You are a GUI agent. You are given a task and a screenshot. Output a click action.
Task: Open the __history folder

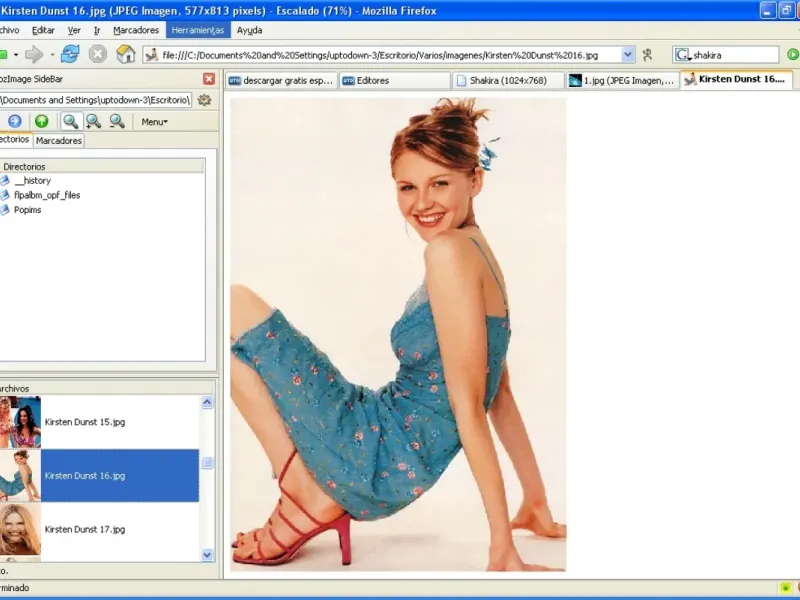[33, 181]
